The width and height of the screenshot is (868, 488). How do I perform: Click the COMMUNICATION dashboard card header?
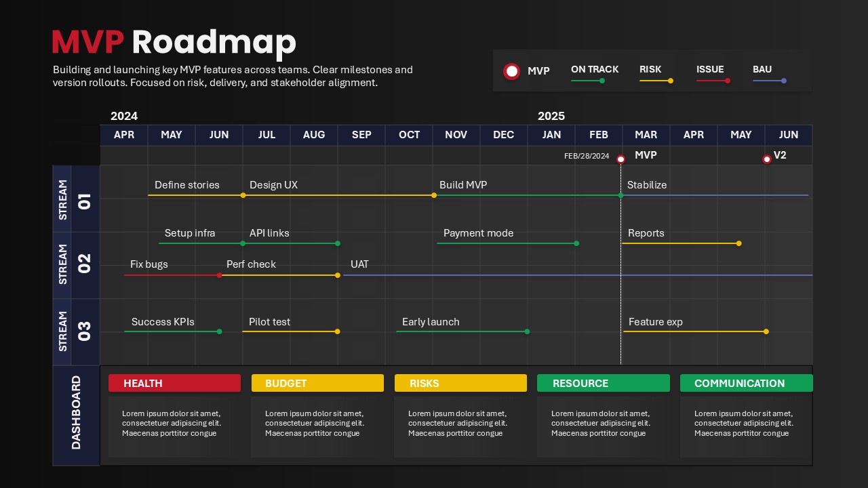(746, 383)
